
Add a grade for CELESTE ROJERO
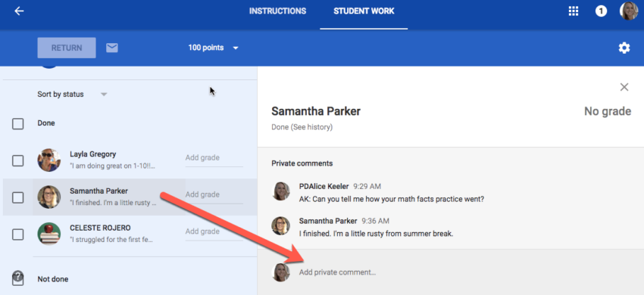tap(214, 231)
